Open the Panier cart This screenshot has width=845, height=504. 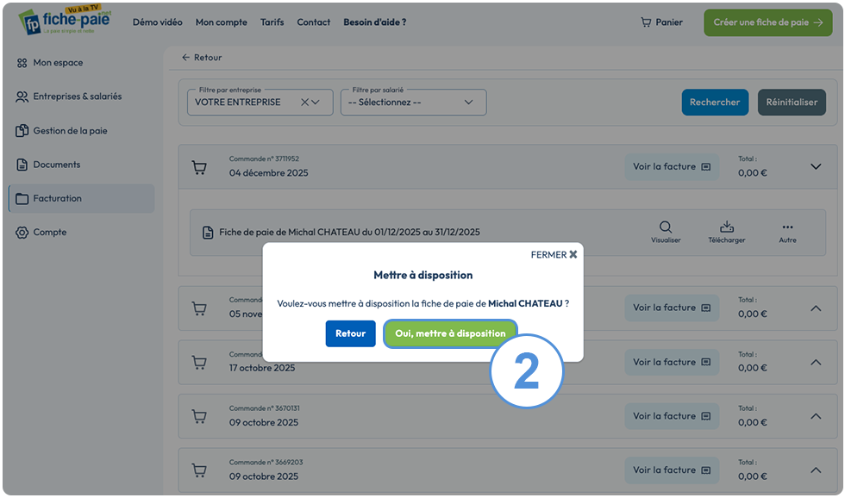point(662,22)
